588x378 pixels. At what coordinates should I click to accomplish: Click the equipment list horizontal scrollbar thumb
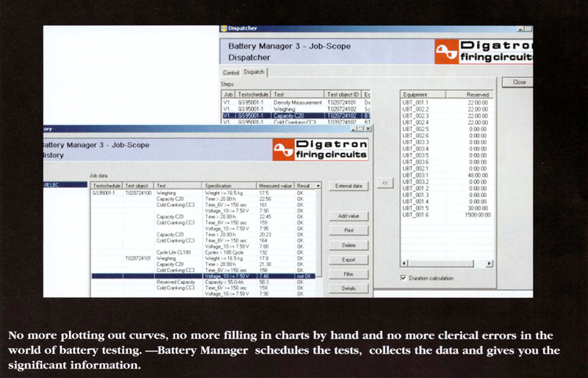pyautogui.click(x=440, y=263)
